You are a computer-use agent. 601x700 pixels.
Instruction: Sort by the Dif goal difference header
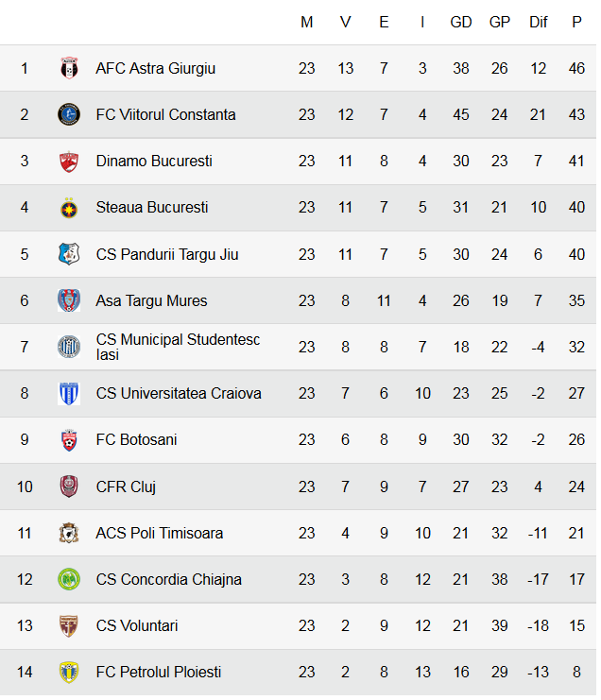click(x=539, y=22)
